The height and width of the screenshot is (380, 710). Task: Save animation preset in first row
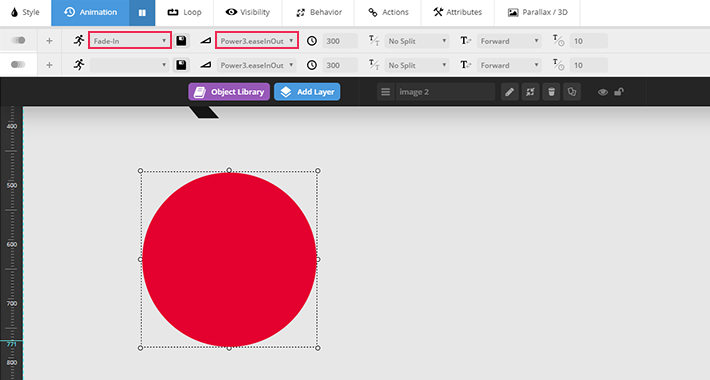tap(181, 41)
